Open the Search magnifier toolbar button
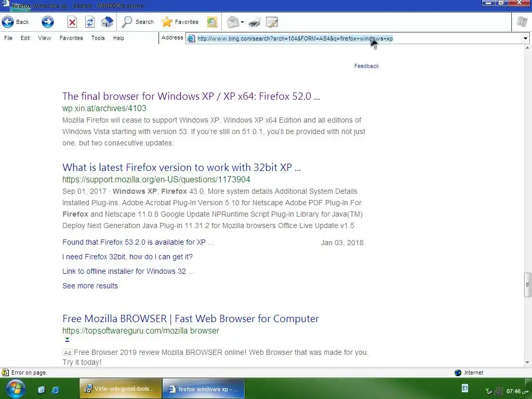The height and width of the screenshot is (399, 532). pyautogui.click(x=138, y=22)
